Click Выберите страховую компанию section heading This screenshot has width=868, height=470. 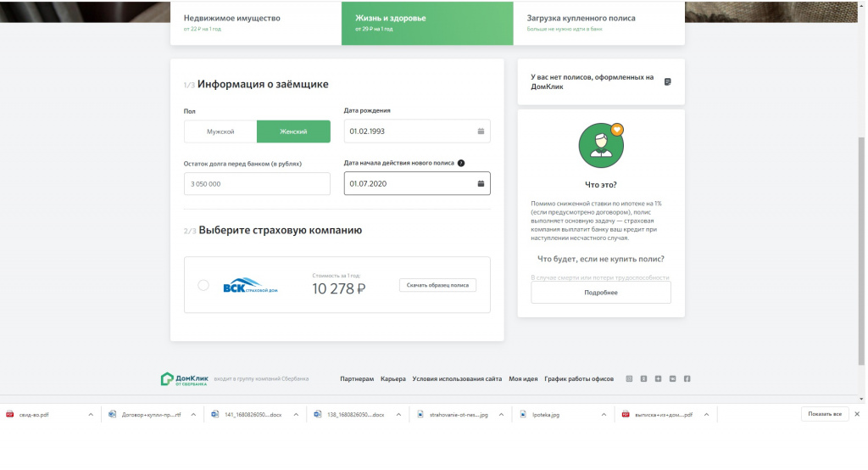tap(280, 230)
